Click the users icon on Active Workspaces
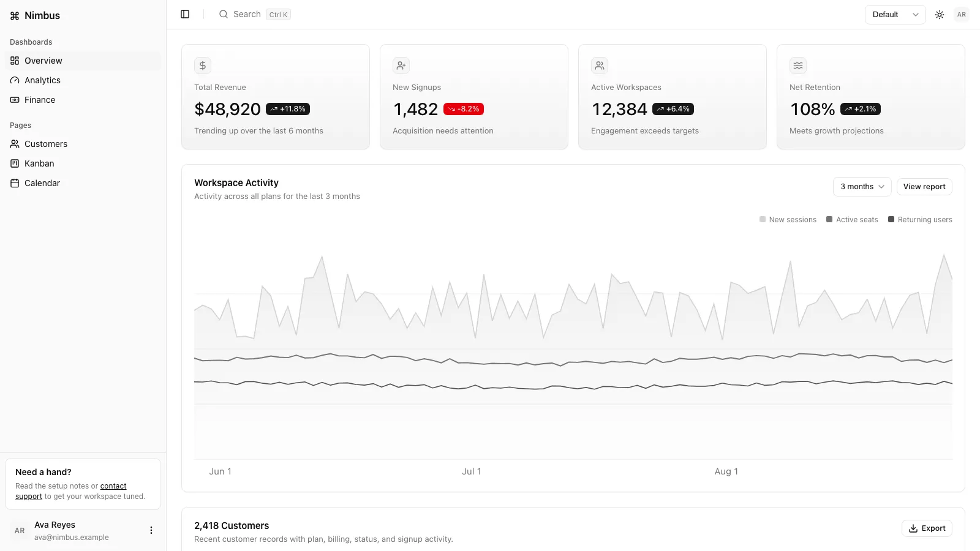Image resolution: width=980 pixels, height=551 pixels. tap(600, 66)
